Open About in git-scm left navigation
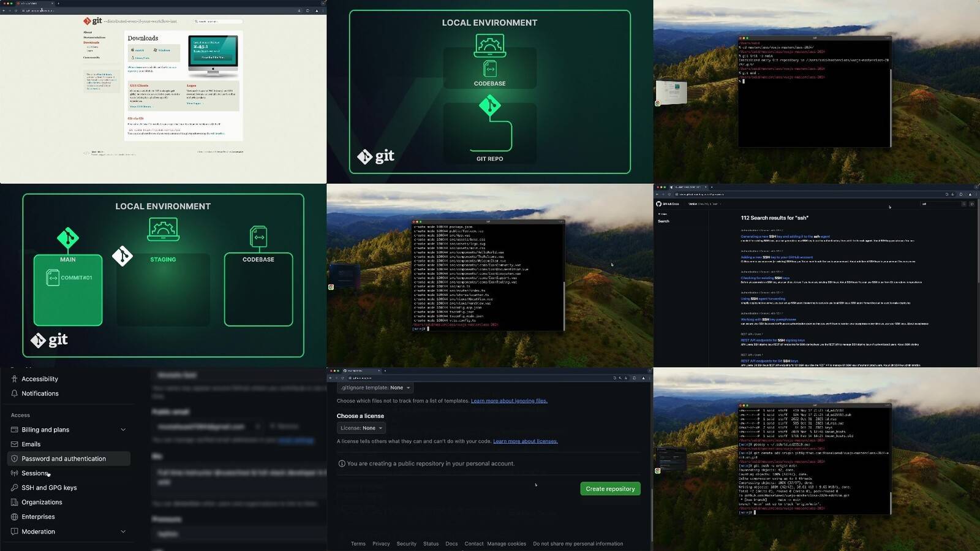 pyautogui.click(x=88, y=32)
